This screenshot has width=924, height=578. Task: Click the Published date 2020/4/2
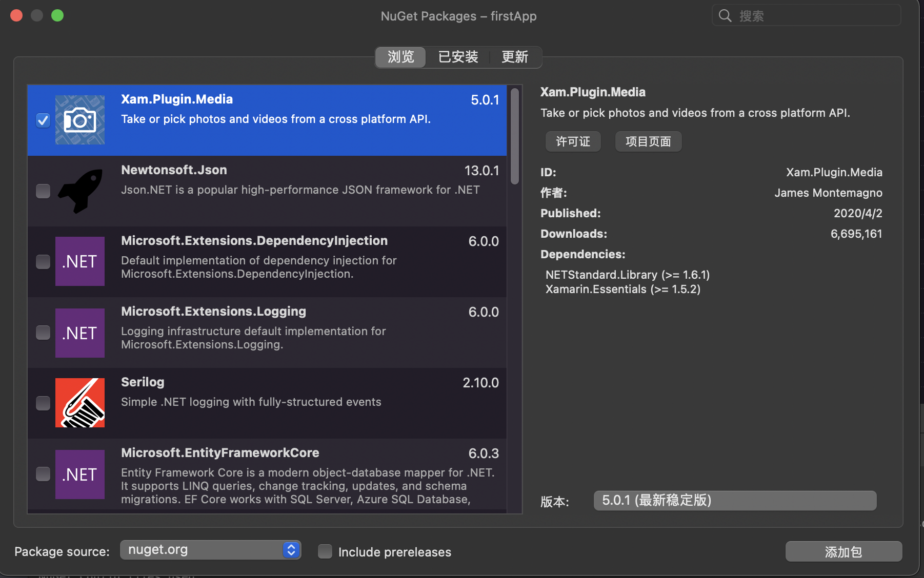(x=858, y=214)
